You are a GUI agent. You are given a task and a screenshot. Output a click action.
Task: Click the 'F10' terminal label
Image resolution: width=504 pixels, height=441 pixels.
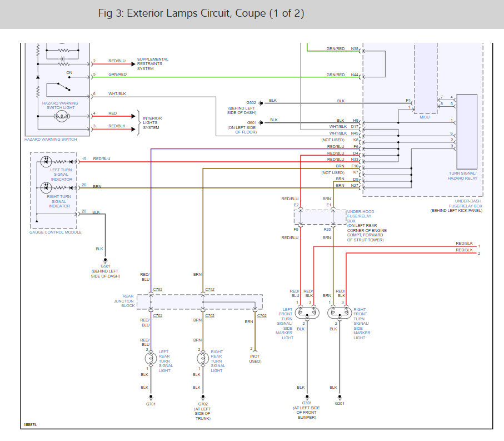tap(355, 166)
